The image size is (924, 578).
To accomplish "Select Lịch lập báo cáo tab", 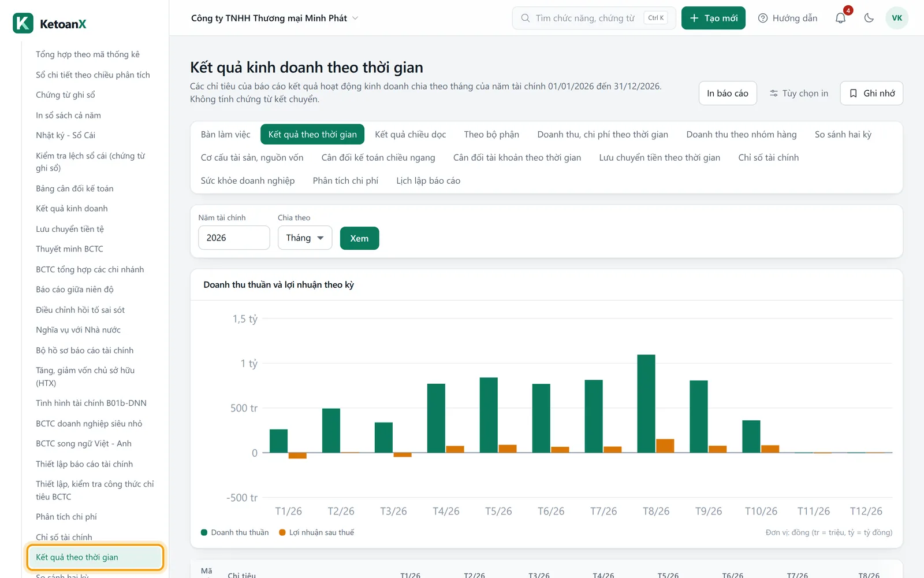I will [429, 180].
